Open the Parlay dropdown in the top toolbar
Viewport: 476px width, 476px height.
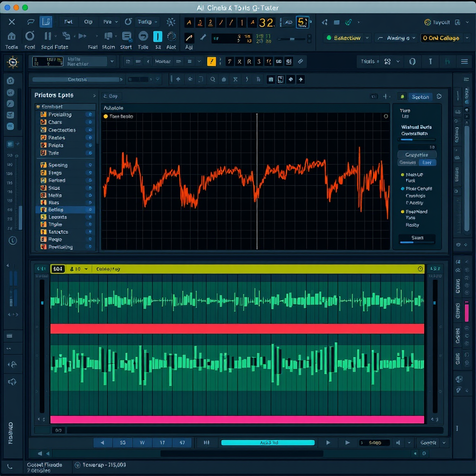[146, 21]
